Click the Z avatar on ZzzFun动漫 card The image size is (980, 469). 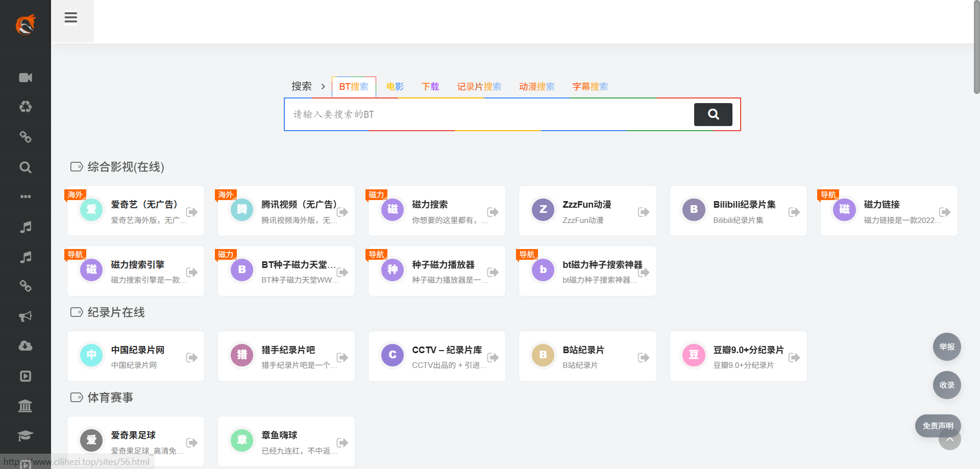[x=543, y=209]
